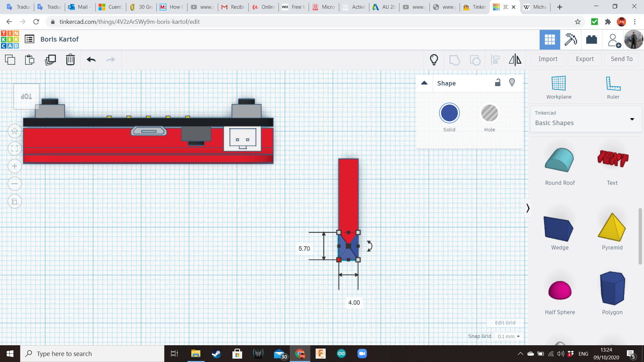Click the Edit Grid link
The height and width of the screenshot is (362, 644).
click(505, 322)
